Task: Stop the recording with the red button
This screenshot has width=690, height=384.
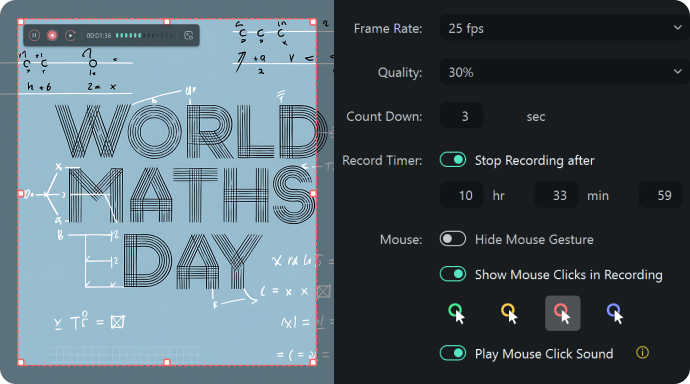Action: 52,35
